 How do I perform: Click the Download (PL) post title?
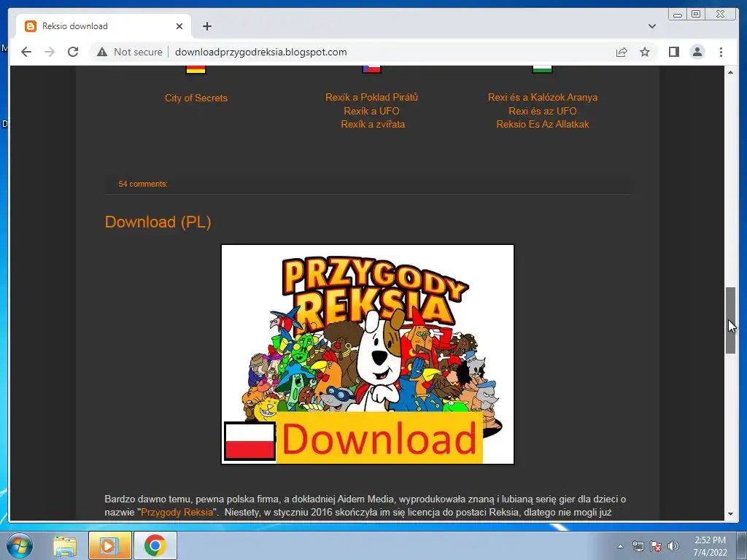pos(158,222)
